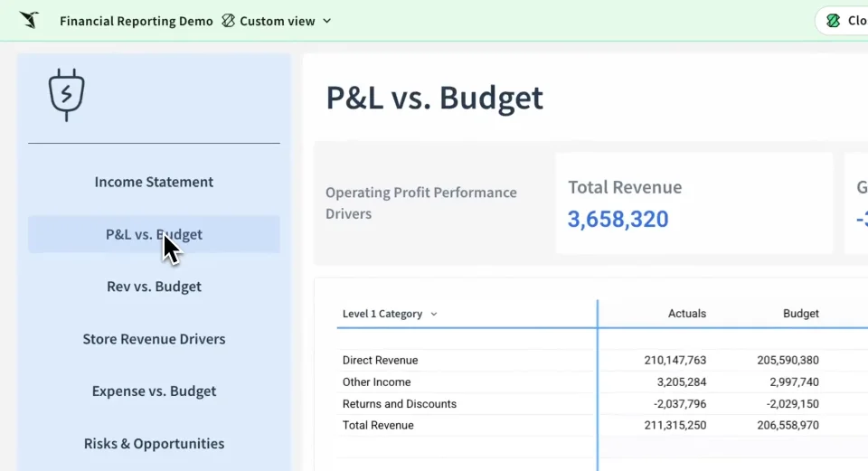Expand the Custom view dropdown chevron
The height and width of the screenshot is (471, 868).
pos(327,21)
